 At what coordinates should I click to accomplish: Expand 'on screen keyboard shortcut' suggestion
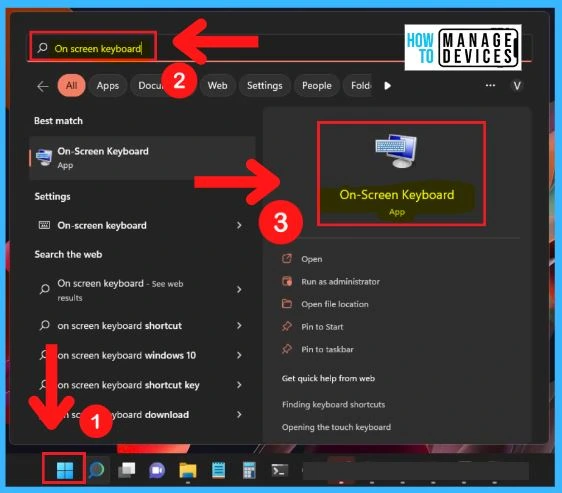point(239,326)
